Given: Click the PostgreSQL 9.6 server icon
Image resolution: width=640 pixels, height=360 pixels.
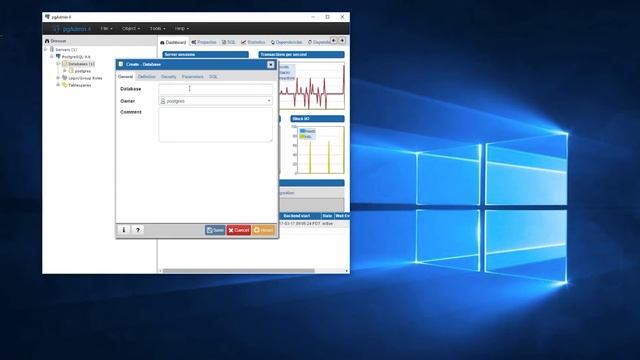Looking at the screenshot, I should tap(58, 56).
